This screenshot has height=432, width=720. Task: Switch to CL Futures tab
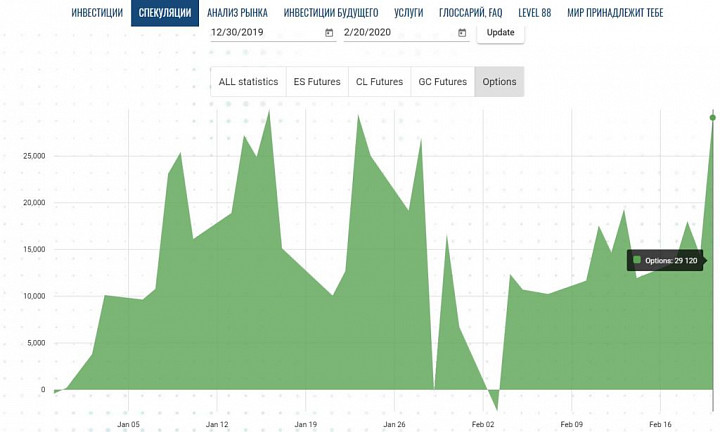coord(379,82)
